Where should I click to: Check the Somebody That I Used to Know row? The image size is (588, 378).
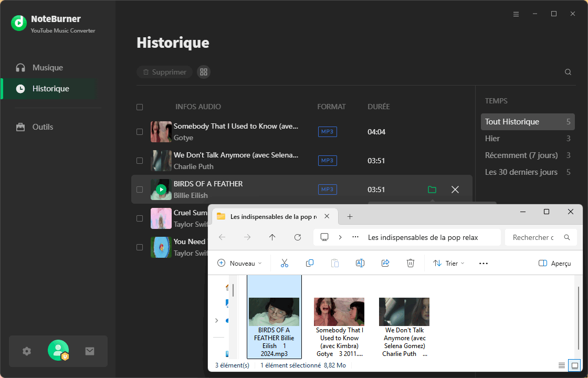(140, 132)
